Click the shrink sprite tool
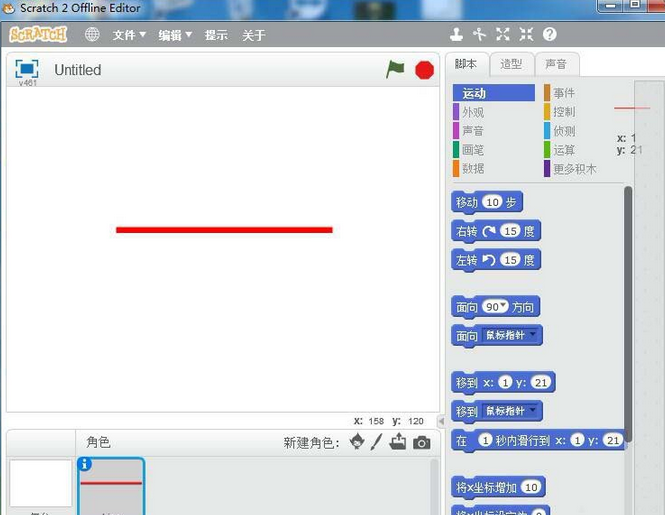The image size is (665, 515). (x=526, y=34)
